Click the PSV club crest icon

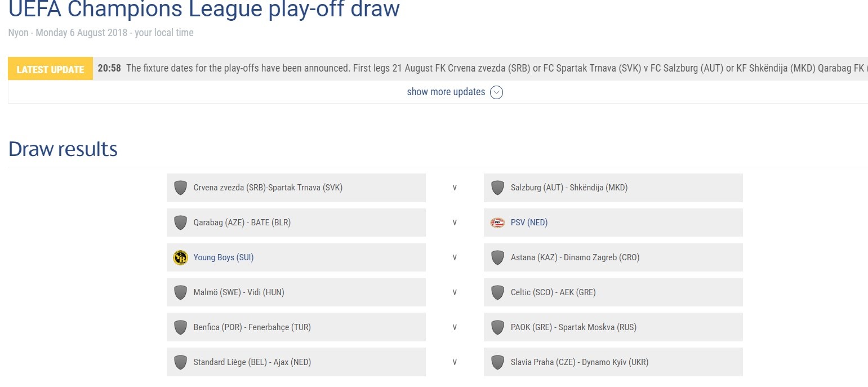pyautogui.click(x=497, y=223)
